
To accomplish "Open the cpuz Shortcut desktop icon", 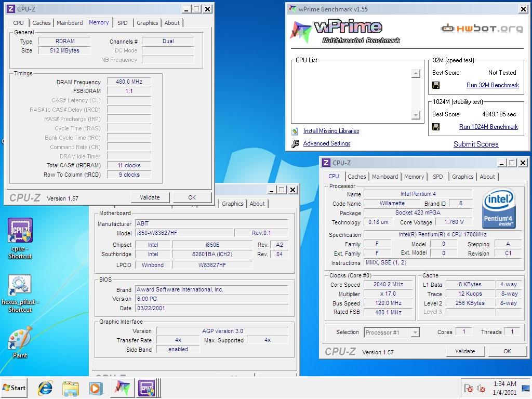I will [x=20, y=238].
